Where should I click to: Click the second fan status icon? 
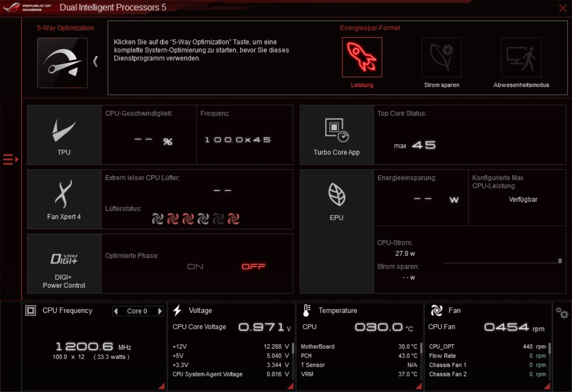pos(173,219)
